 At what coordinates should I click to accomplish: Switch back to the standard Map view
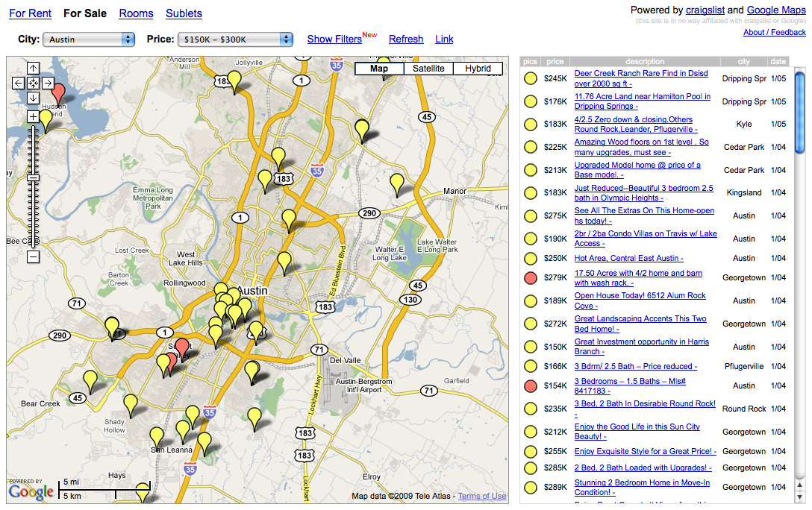tap(379, 68)
